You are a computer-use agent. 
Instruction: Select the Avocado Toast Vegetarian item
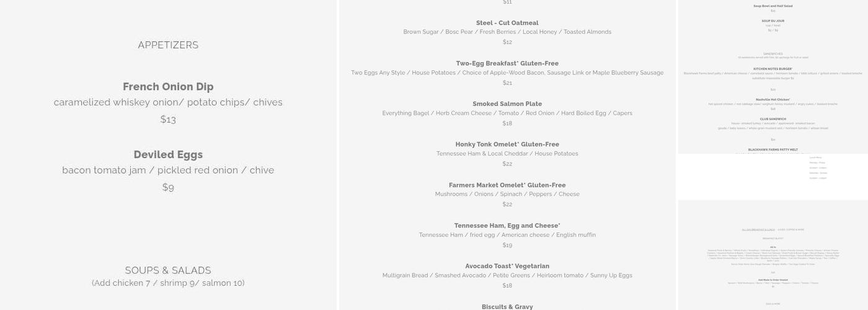[x=507, y=266]
